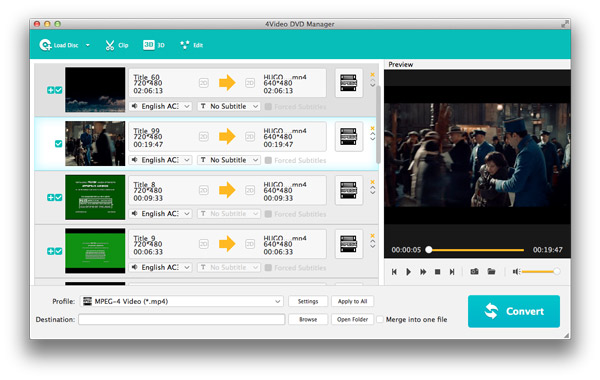Select the Clip scissors tool

click(117, 45)
